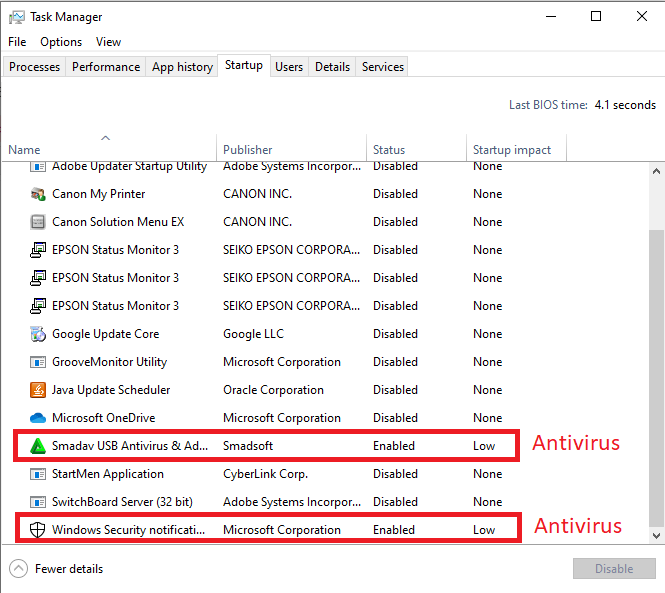Image resolution: width=665 pixels, height=593 pixels.
Task: Click the Smadav green triangle icon
Action: (38, 446)
